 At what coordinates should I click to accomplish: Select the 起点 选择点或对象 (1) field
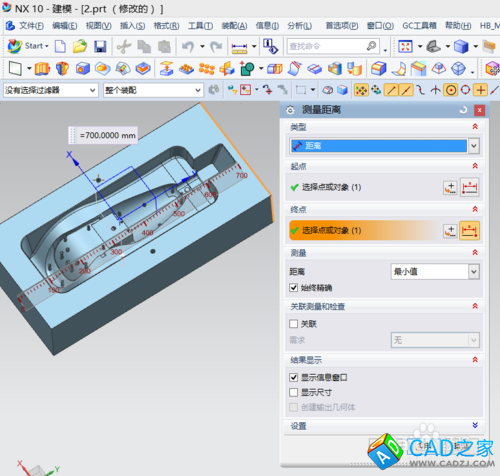click(x=365, y=187)
